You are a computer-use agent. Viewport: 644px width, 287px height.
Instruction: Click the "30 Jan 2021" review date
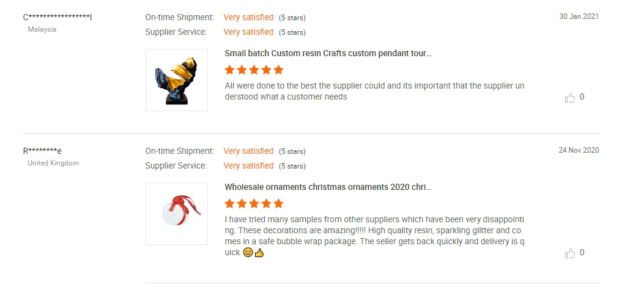(x=579, y=16)
